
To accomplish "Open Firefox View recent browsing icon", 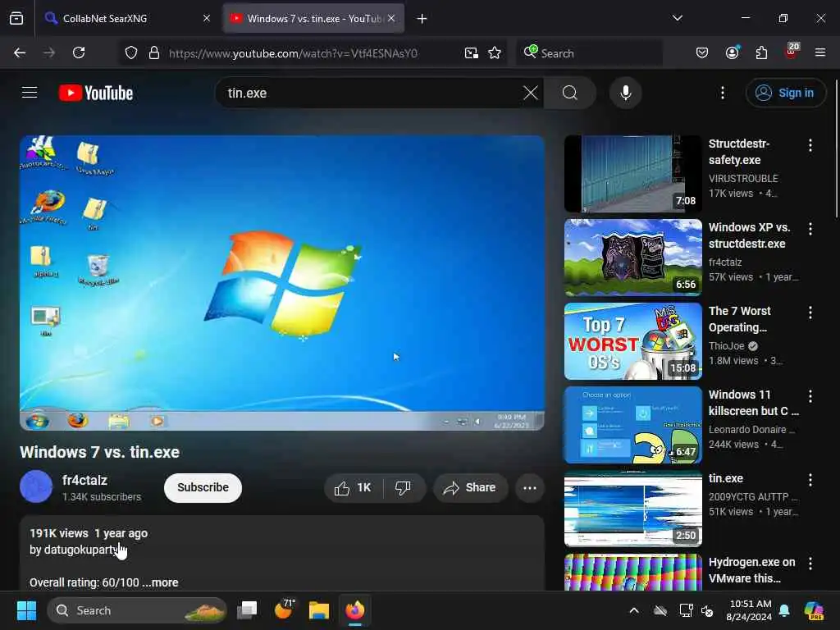I will [x=16, y=18].
